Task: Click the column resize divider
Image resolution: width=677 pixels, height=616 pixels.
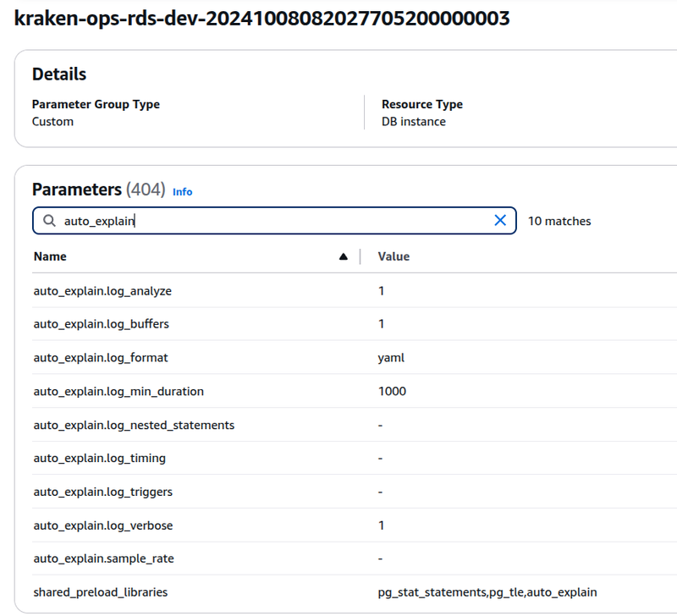Action: [x=361, y=256]
